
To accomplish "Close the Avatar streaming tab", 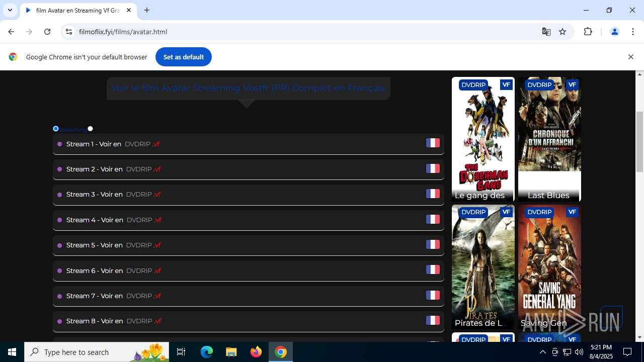I will (129, 10).
